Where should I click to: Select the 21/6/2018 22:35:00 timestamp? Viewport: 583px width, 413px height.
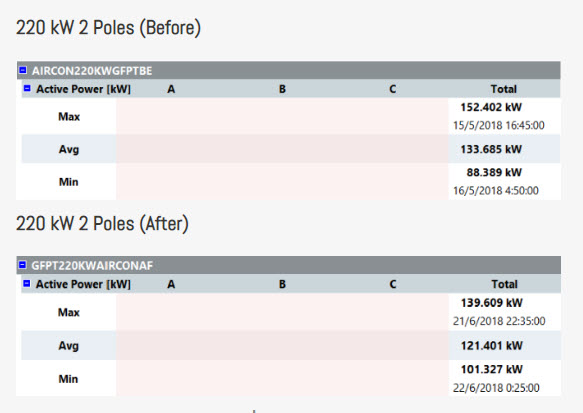(499, 321)
